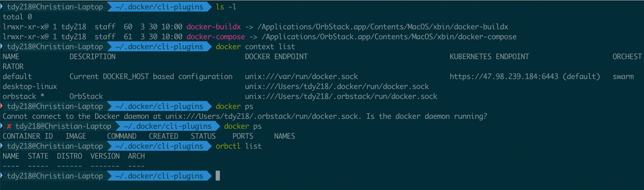
Task: Click the "NAMES" column header
Action: [x=285, y=136]
